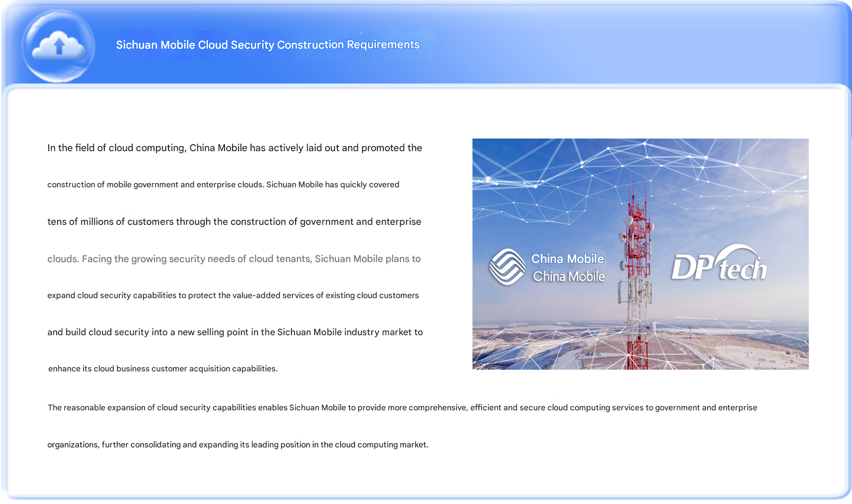The image size is (852, 504).
Task: Click the line starting "expand cloud security capabilities"
Action: click(232, 295)
